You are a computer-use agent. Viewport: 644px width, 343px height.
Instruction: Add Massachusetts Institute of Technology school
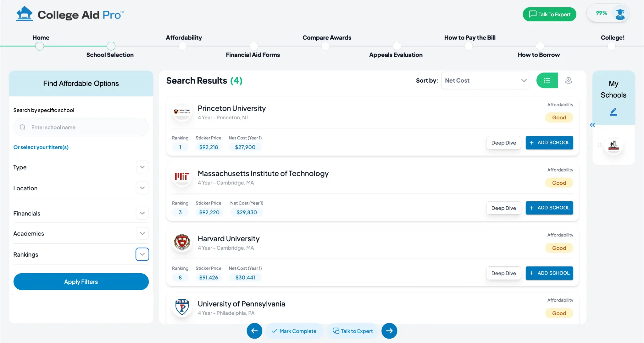pyautogui.click(x=549, y=208)
